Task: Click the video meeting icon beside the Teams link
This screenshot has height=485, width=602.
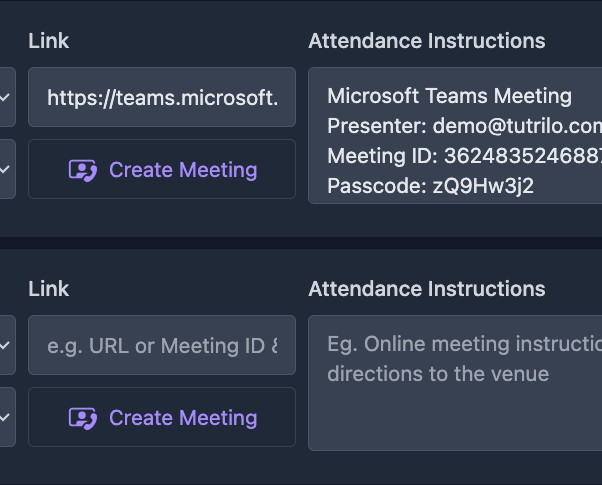Action: tap(83, 170)
